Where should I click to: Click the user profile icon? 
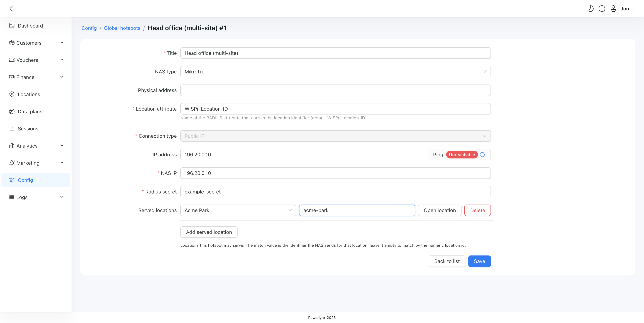coord(613,9)
